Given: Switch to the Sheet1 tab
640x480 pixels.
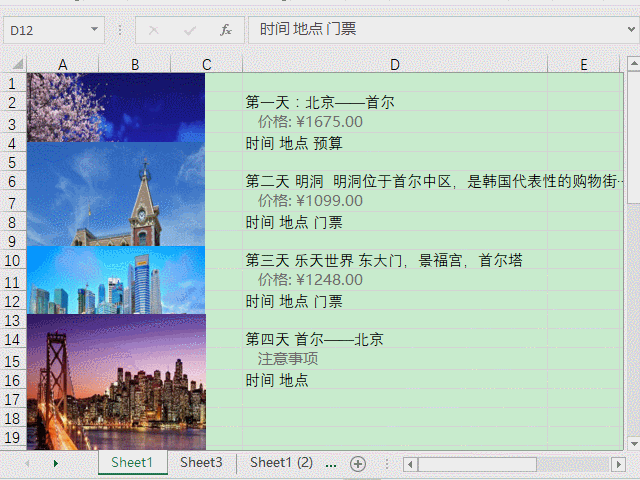Looking at the screenshot, I should (132, 462).
